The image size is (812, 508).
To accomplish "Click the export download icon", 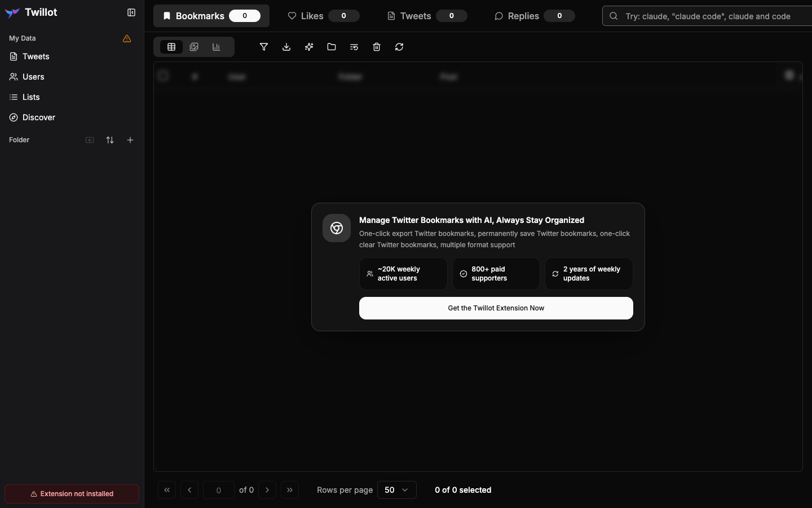I will [286, 47].
